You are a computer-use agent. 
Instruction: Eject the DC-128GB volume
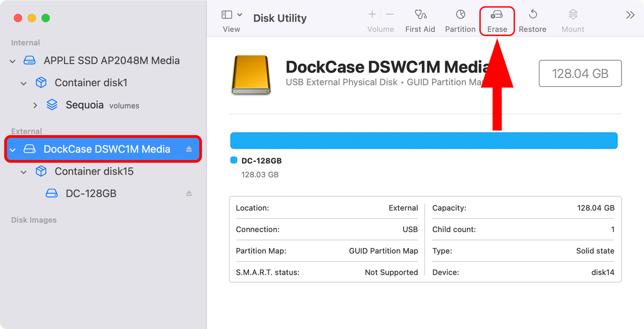coord(189,193)
